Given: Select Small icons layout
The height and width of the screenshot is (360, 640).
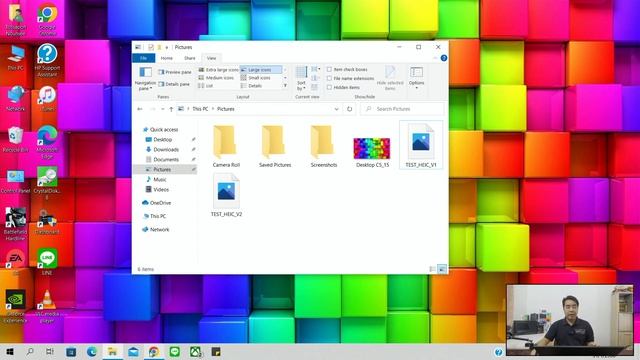Looking at the screenshot, I should tap(256, 78).
